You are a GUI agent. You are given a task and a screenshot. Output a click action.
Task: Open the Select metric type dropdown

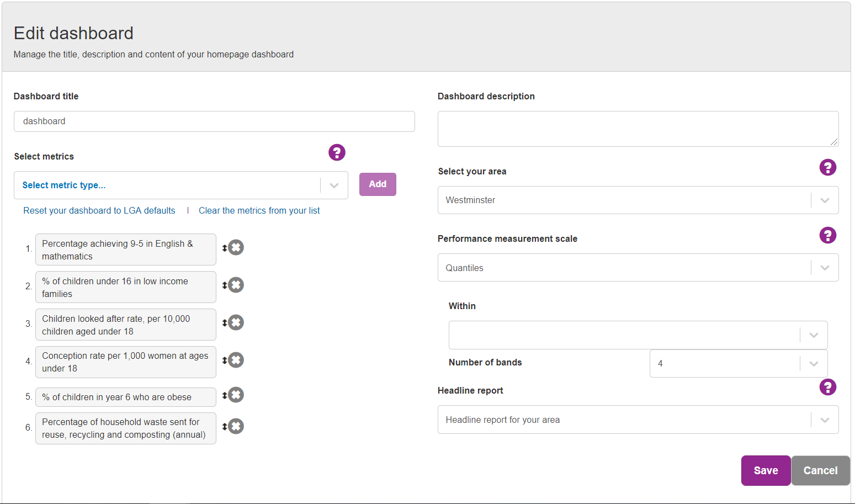(x=181, y=185)
